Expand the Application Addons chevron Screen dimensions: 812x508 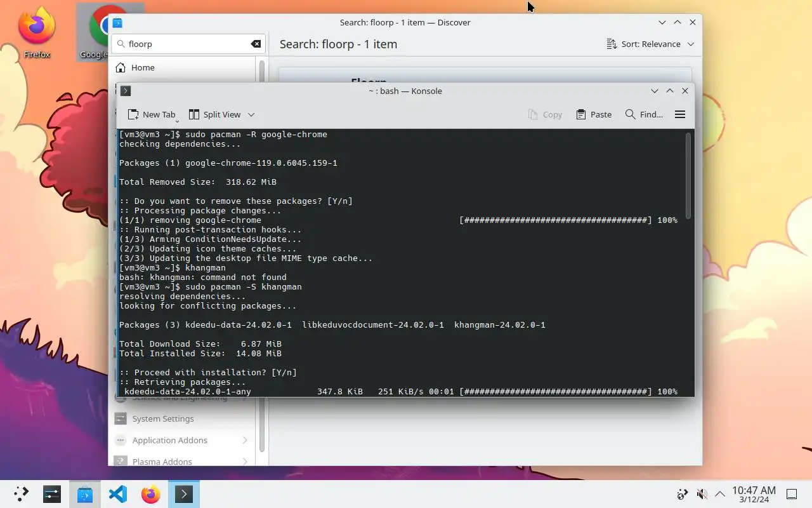[x=245, y=440]
